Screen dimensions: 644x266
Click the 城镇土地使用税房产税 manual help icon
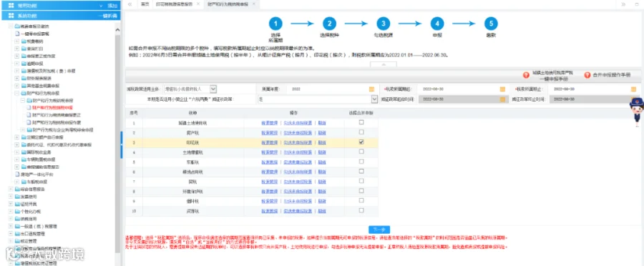tap(526, 75)
